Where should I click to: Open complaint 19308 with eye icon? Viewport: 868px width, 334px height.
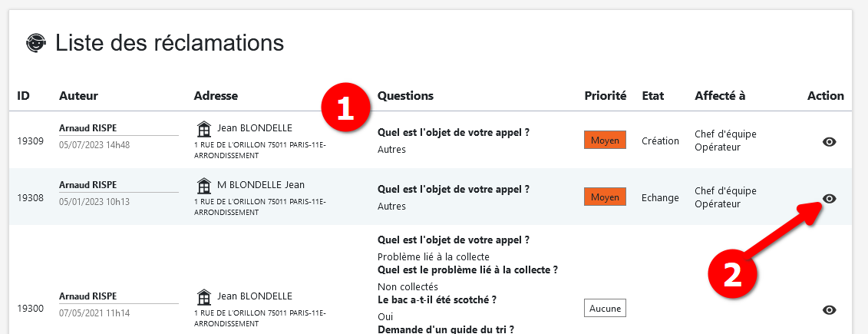829,199
